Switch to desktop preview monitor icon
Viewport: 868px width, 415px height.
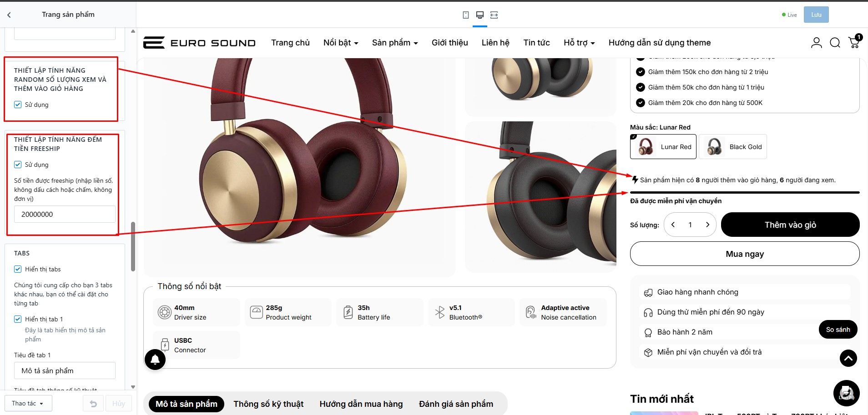480,15
